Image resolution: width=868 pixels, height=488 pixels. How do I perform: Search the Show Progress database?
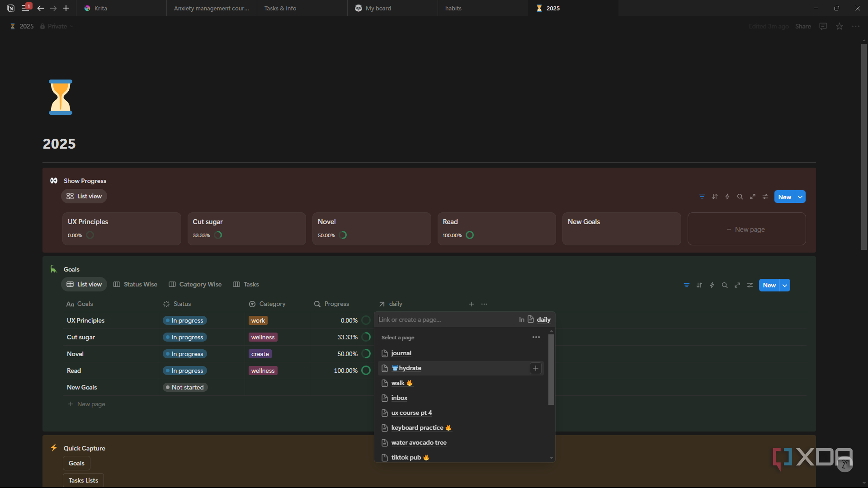point(740,197)
